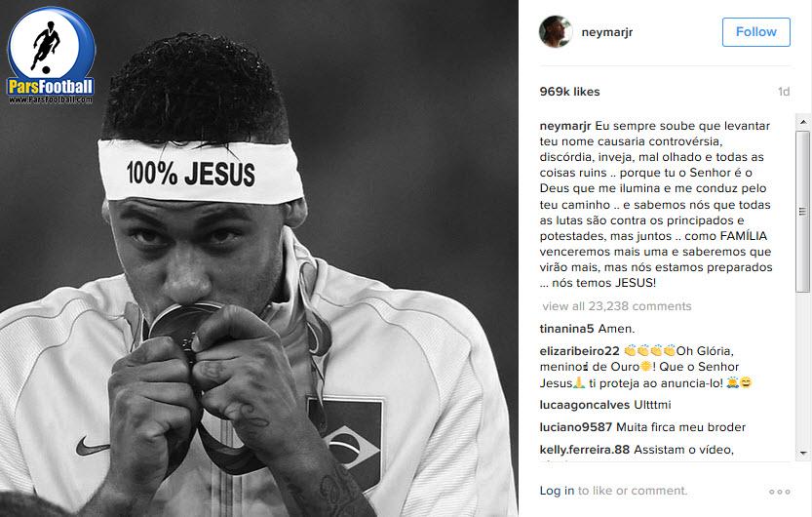This screenshot has width=812, height=517.
Task: Click the scrollbar up arrow
Action: (x=803, y=122)
